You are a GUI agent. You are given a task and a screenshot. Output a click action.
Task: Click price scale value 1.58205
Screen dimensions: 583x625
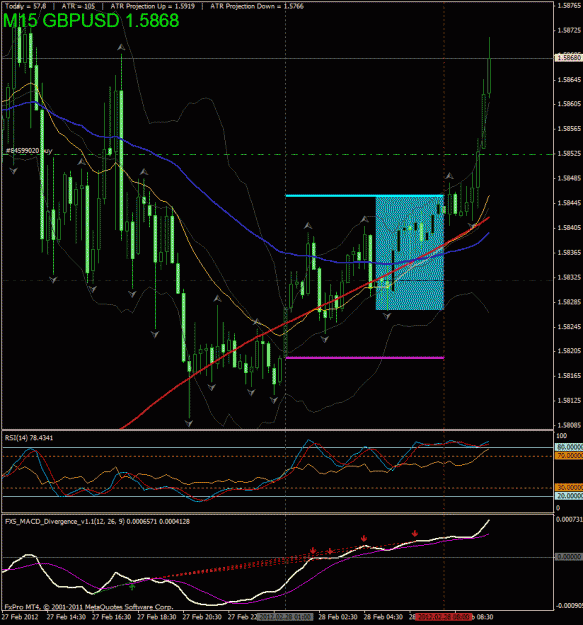[x=569, y=351]
